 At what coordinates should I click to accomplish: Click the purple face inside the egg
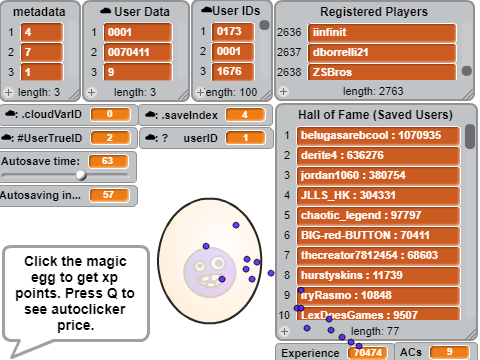210,272
